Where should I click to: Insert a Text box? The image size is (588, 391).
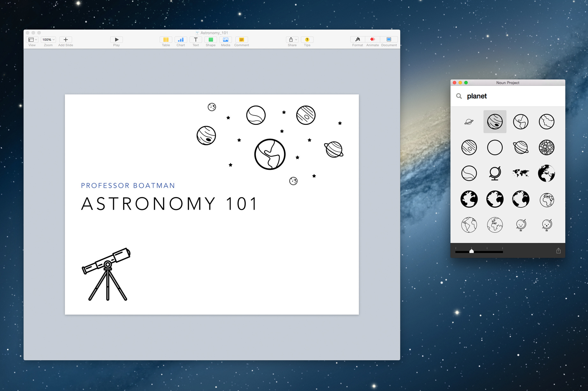(195, 40)
